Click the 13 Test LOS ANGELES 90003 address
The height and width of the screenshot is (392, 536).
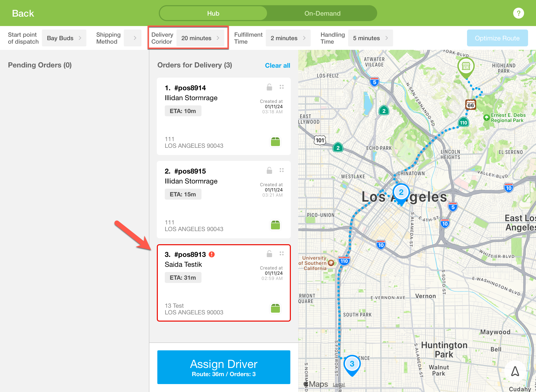click(194, 309)
